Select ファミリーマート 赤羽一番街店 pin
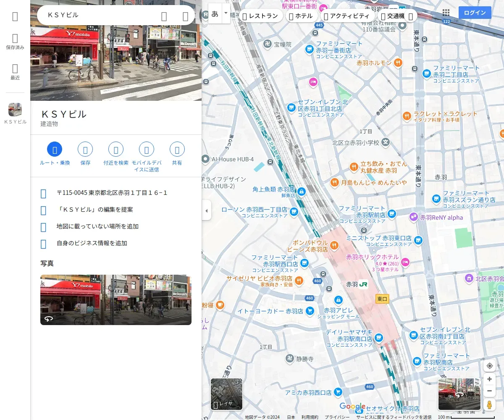Viewport: 504px width, 420px height. pyautogui.click(x=310, y=50)
